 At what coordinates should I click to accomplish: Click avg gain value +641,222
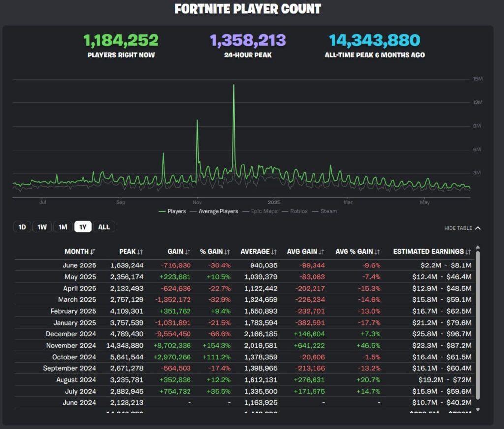309,345
